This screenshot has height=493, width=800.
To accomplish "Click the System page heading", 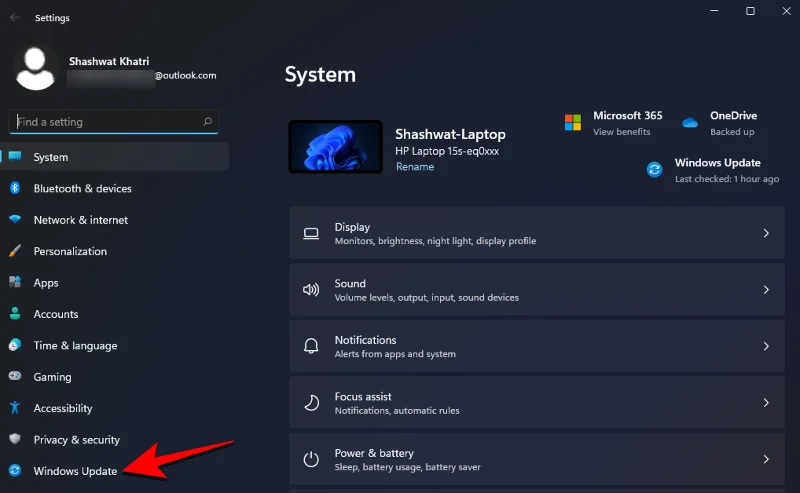I will click(320, 75).
